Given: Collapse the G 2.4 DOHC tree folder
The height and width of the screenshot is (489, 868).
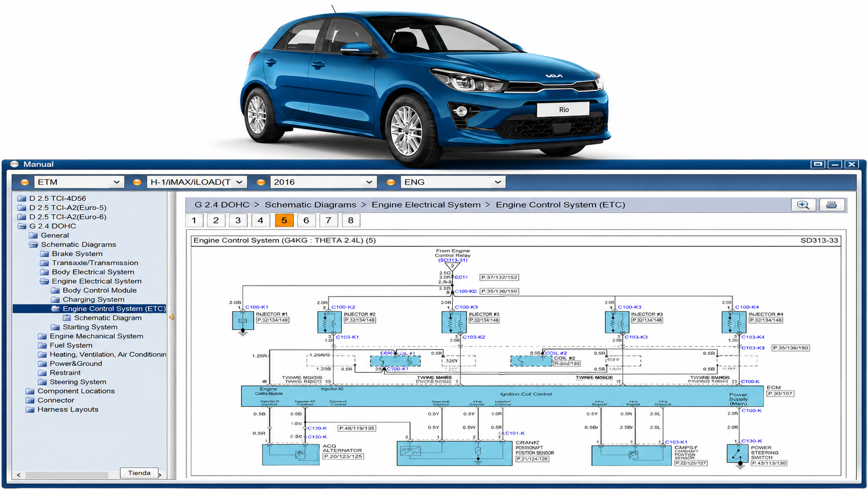Looking at the screenshot, I should [x=22, y=227].
